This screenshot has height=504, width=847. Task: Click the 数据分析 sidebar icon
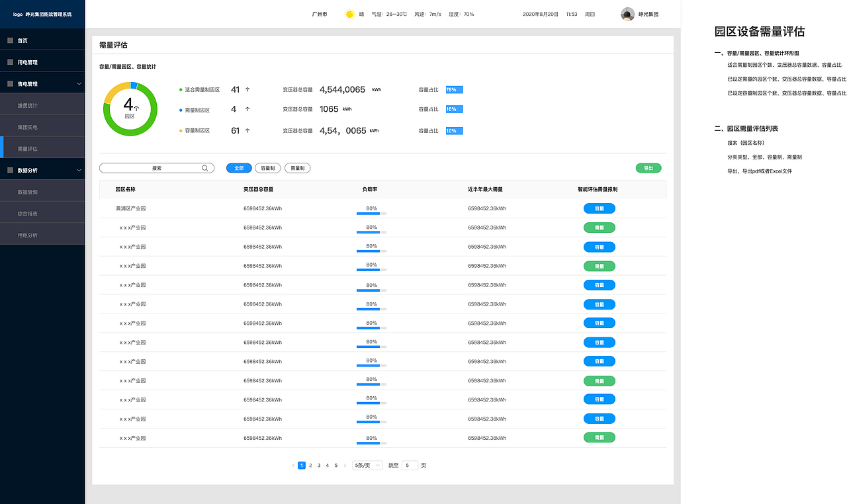pyautogui.click(x=10, y=170)
